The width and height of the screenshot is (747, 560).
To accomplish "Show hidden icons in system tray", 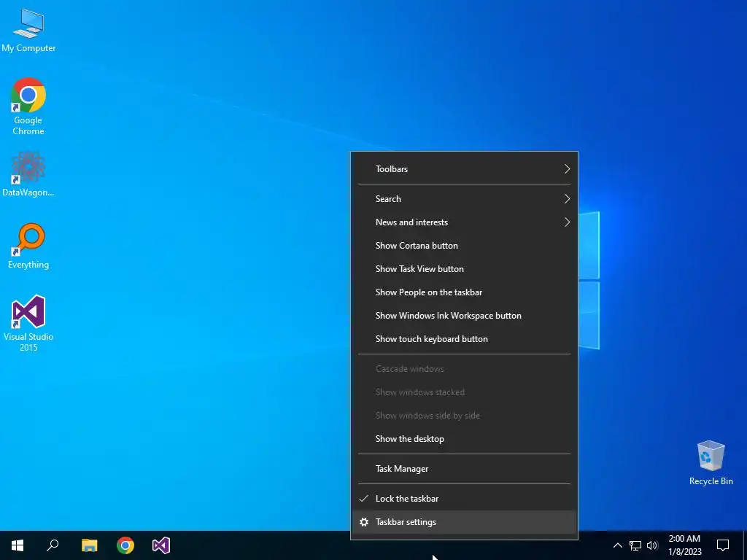I will (617, 545).
